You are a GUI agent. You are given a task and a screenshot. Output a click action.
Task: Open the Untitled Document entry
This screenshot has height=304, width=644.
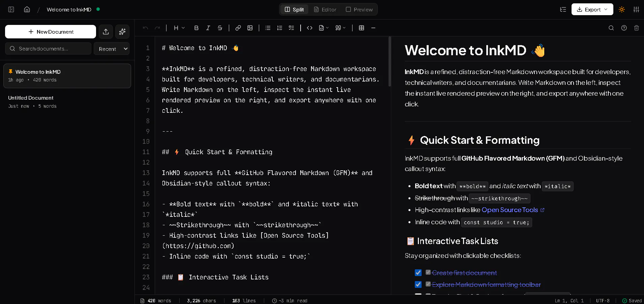click(67, 102)
